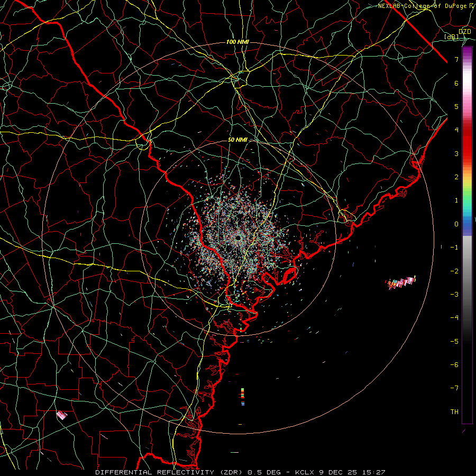Click the '-4' value on the color scale
Viewport: 476px width, 476px height.
click(x=454, y=317)
